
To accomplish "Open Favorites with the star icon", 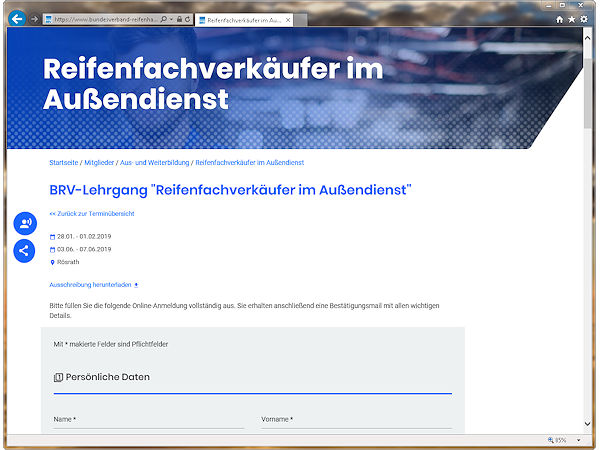I will (x=571, y=19).
